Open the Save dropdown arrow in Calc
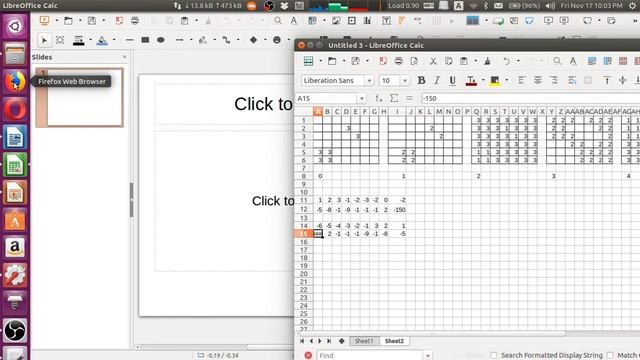 [367, 61]
